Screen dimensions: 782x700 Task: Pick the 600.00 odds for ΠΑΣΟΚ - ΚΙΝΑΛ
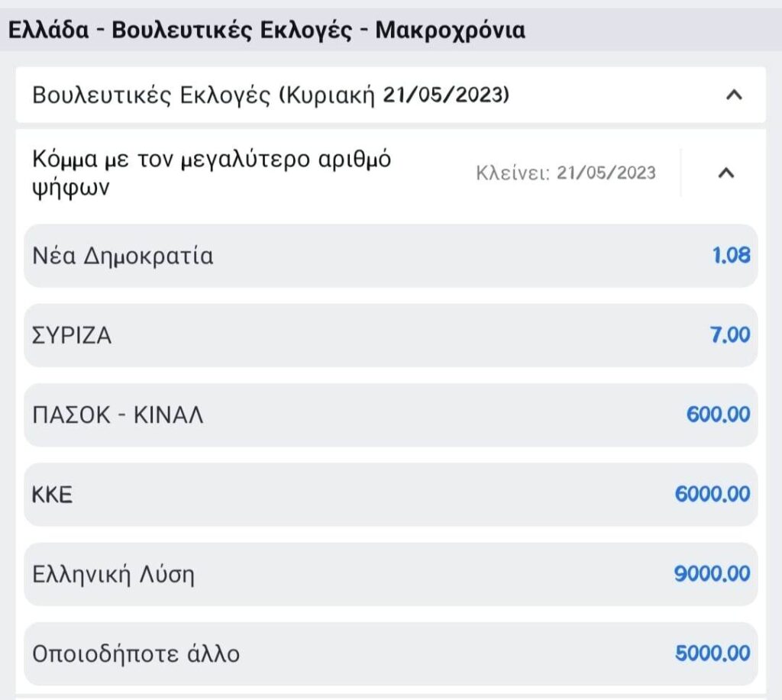click(718, 415)
